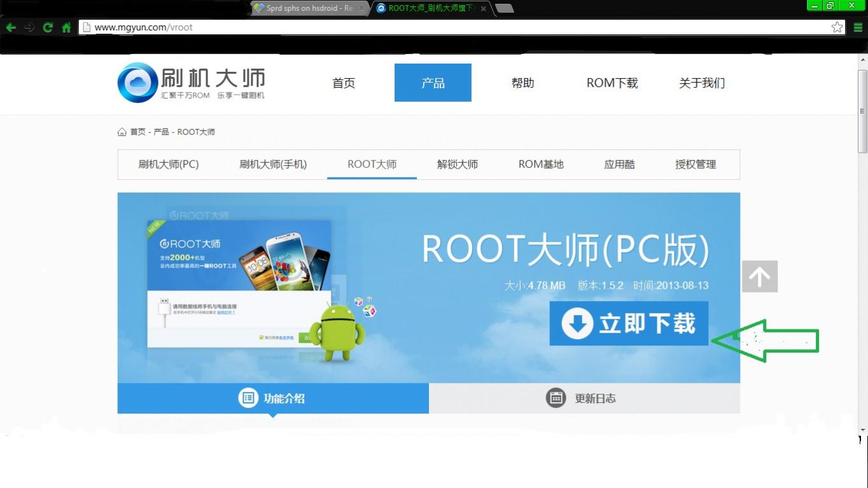The height and width of the screenshot is (488, 868).
Task: Click the 功能介绍 list icon
Action: [x=248, y=398]
